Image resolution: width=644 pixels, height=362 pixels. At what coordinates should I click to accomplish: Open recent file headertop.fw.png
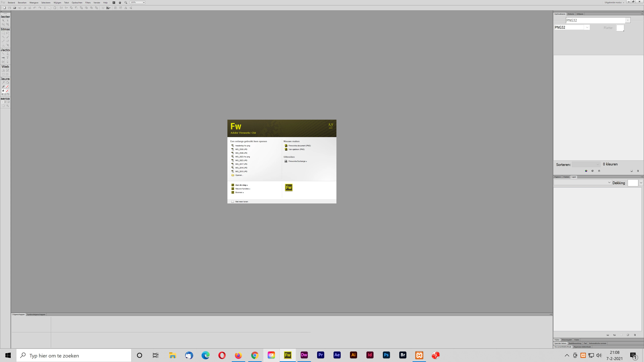243,146
